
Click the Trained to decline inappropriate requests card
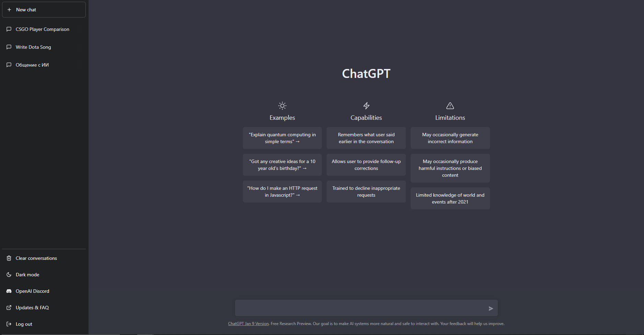pos(366,192)
